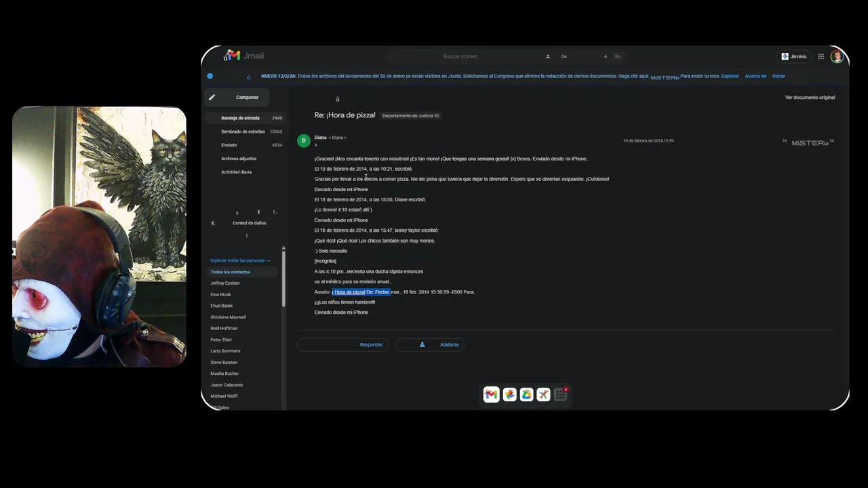Click the Explorar link in the banner

point(730,76)
